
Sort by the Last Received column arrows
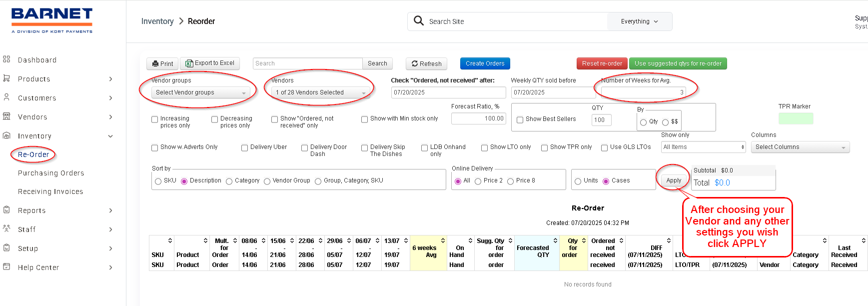coord(864,240)
